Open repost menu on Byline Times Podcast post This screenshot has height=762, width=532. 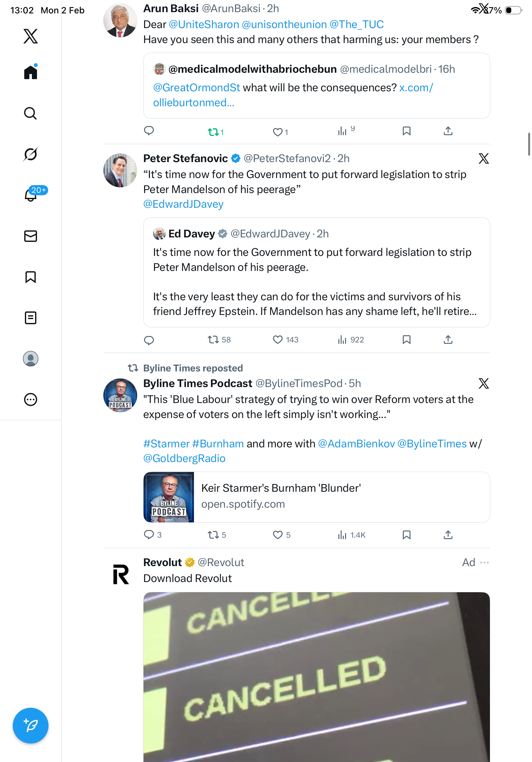(x=217, y=535)
